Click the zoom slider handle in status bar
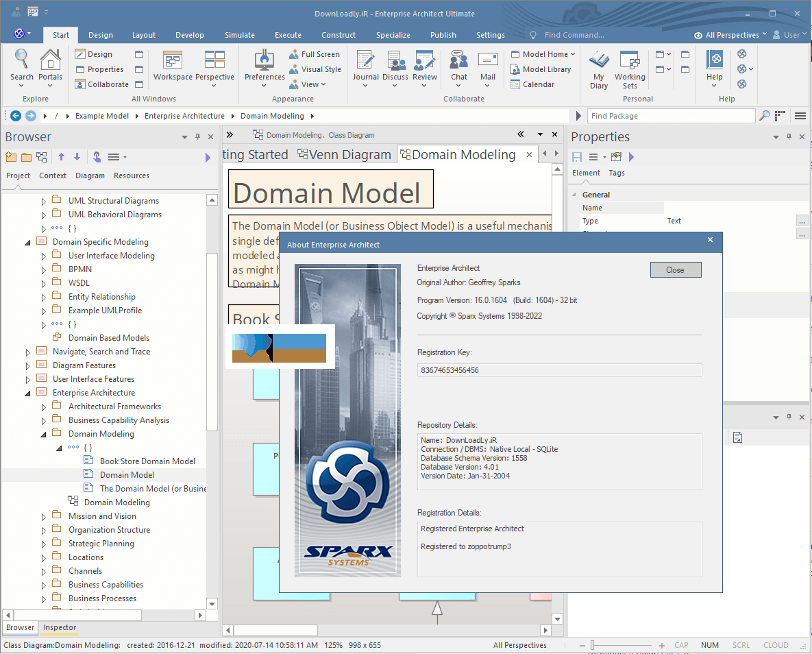The image size is (812, 654). pos(593,645)
